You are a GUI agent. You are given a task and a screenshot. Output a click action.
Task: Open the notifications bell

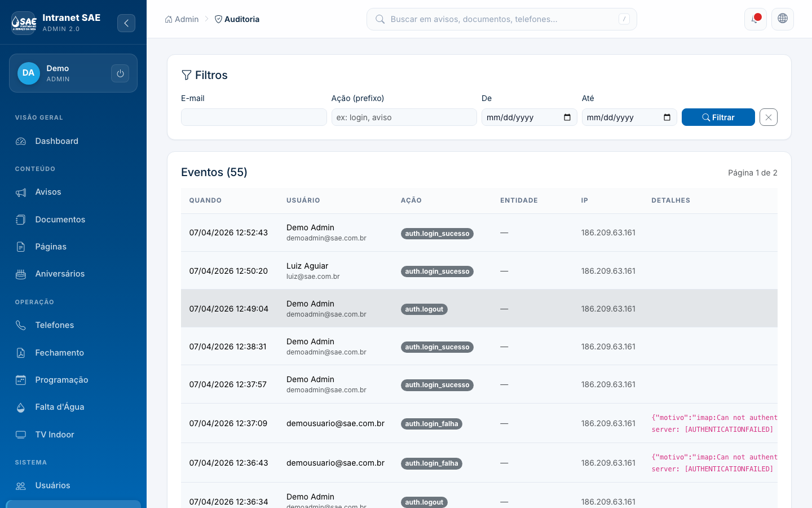(756, 19)
